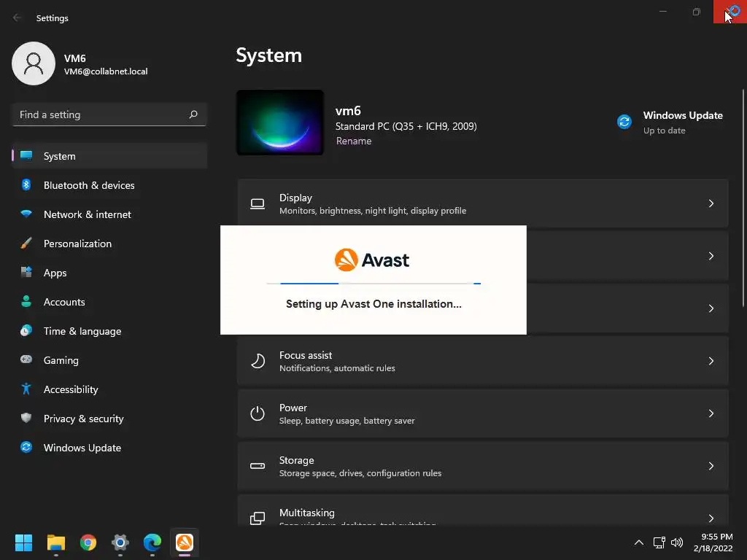Show hidden tray icons
The image size is (747, 560).
639,542
